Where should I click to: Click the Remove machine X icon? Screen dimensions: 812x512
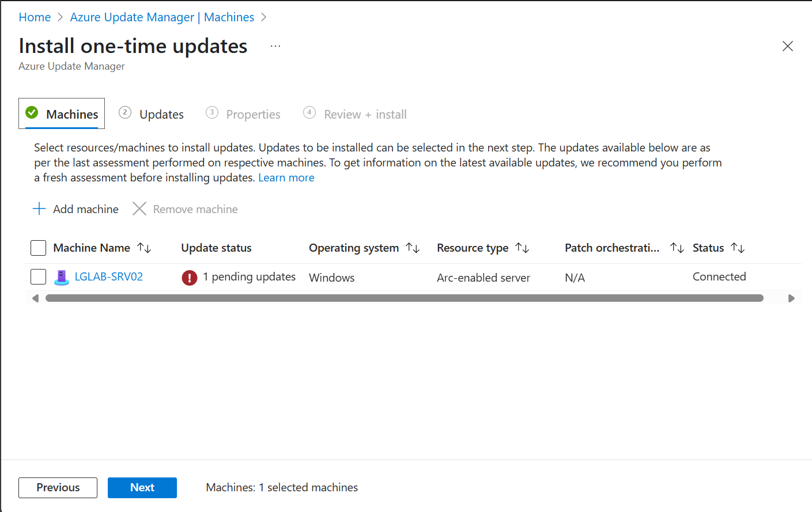139,208
